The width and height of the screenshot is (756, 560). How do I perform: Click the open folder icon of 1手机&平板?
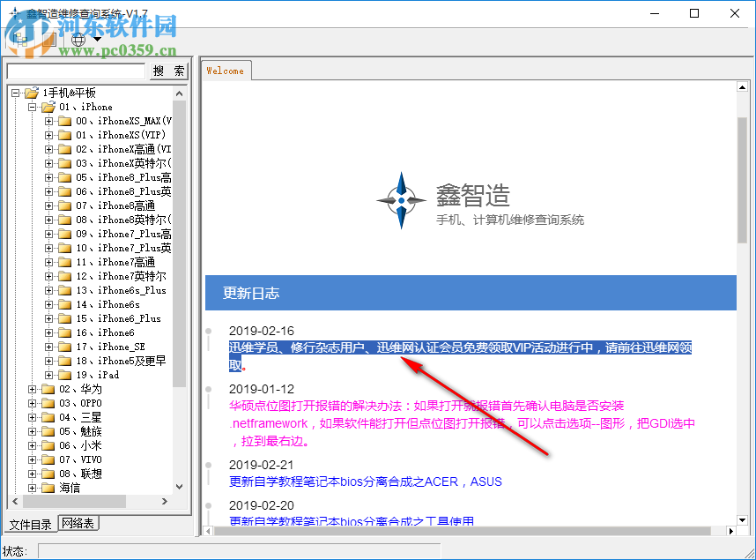pos(32,93)
